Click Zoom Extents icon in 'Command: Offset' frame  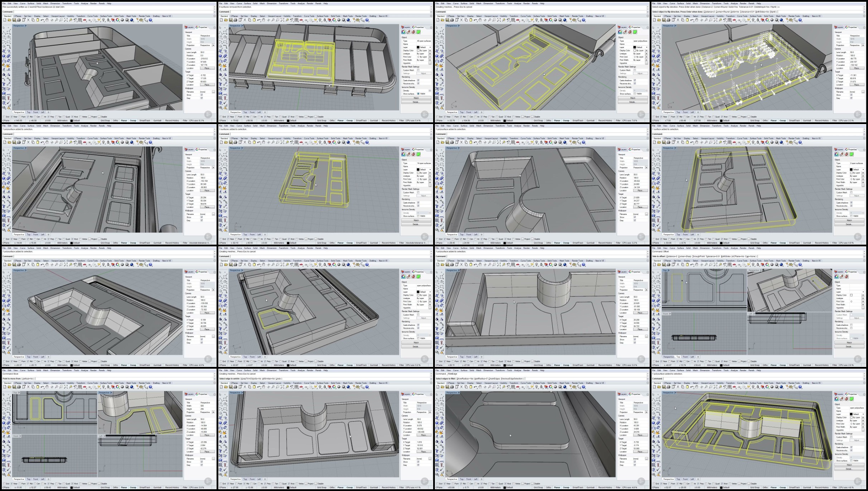coord(716,265)
